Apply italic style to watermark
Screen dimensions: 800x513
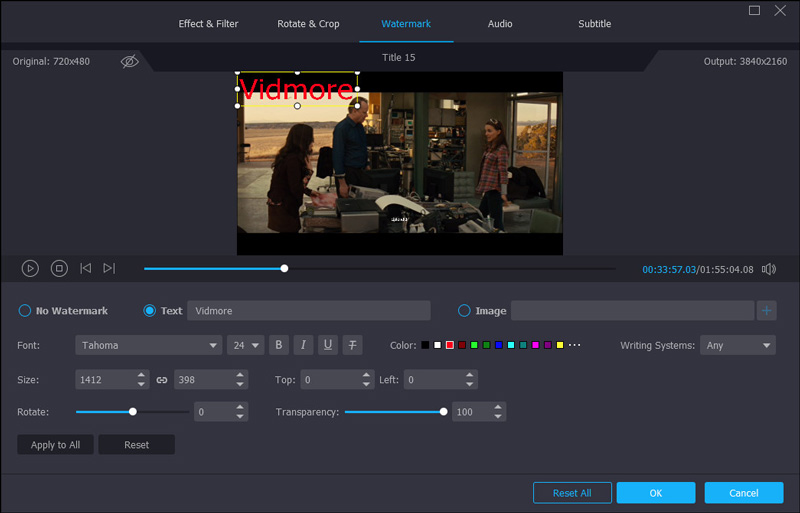click(x=303, y=345)
